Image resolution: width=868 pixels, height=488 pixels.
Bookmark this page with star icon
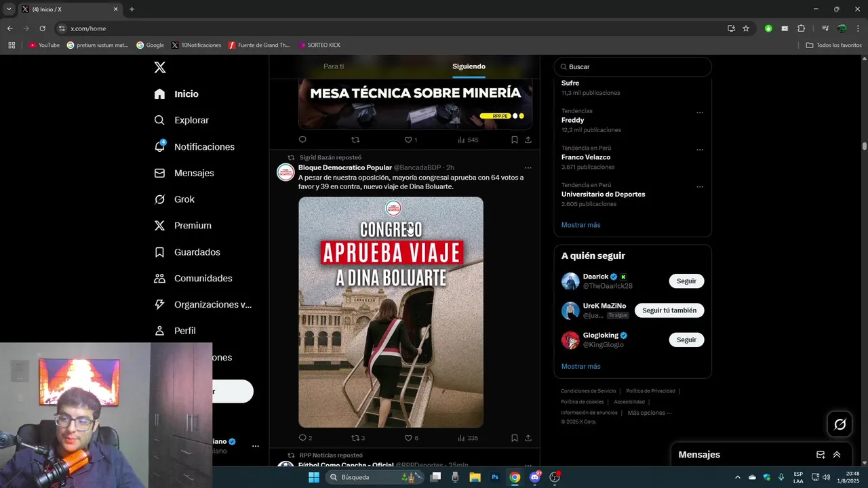(746, 28)
